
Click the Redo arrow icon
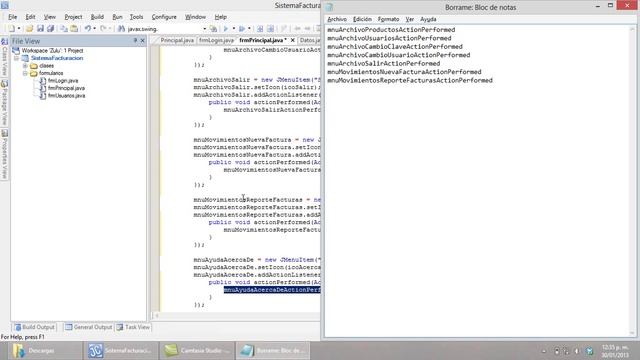click(103, 29)
